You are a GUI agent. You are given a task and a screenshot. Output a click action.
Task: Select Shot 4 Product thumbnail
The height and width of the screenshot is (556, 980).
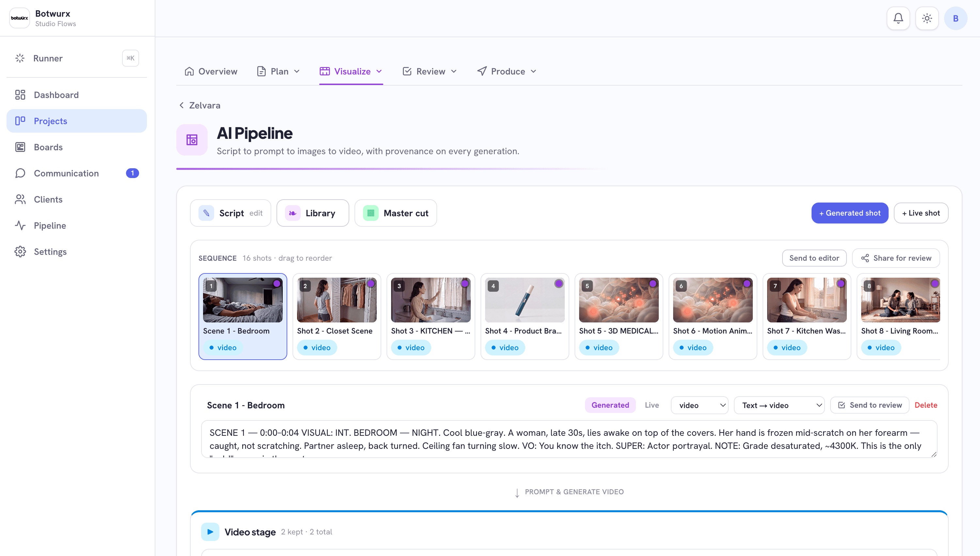525,300
